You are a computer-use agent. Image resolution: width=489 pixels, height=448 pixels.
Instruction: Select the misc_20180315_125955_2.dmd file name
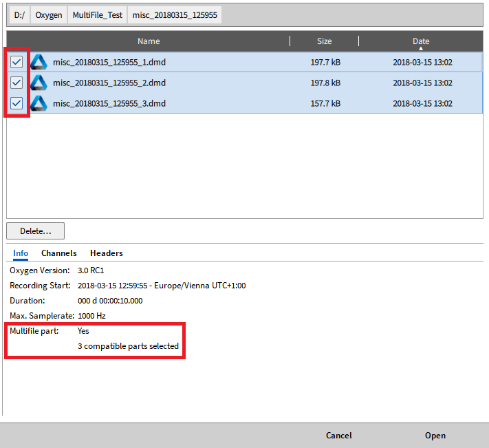109,83
